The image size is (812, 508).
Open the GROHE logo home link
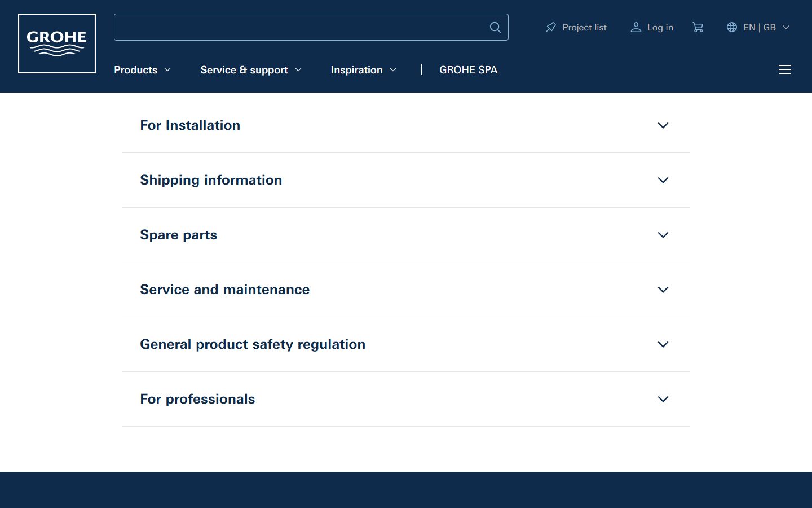click(x=57, y=43)
